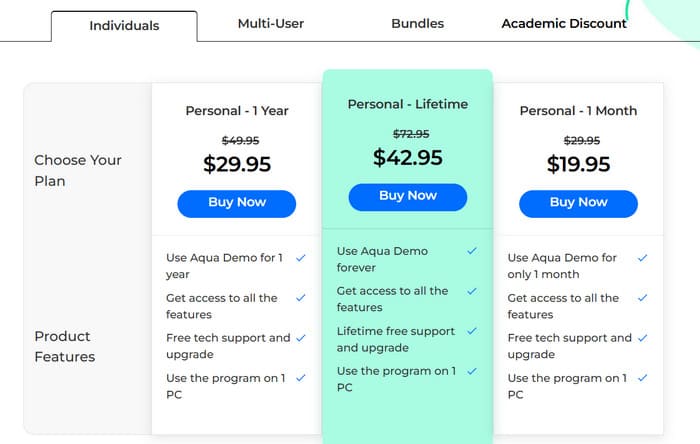This screenshot has width=700, height=444.
Task: Buy Now for Personal 1 Month plan
Action: pos(578,203)
